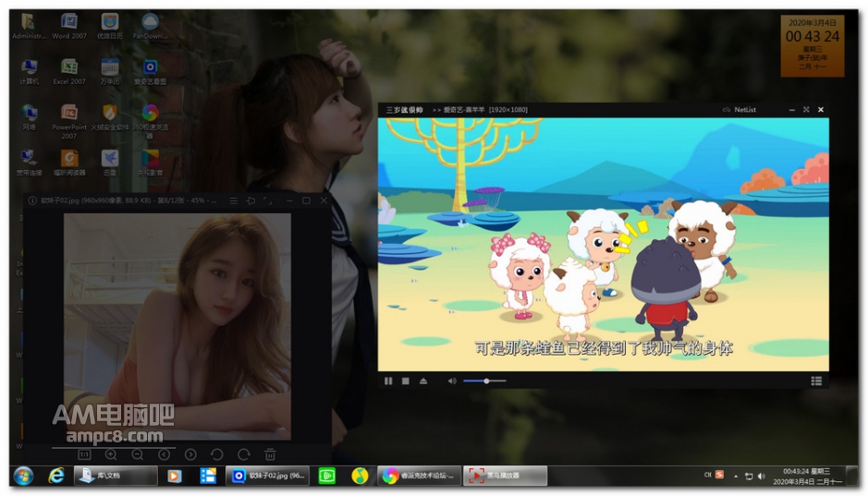The height and width of the screenshot is (496, 868).
Task: Open 爱奇艺看图 desktop shortcut
Action: (x=150, y=71)
